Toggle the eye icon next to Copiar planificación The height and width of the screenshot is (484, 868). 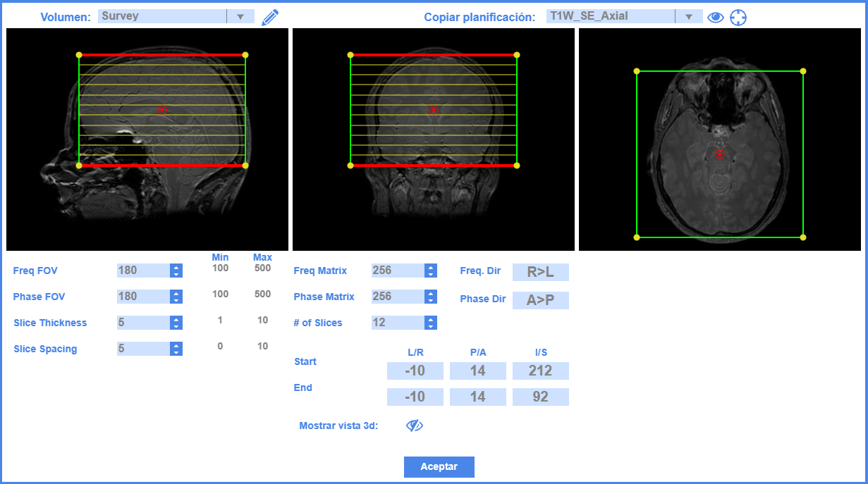[715, 18]
